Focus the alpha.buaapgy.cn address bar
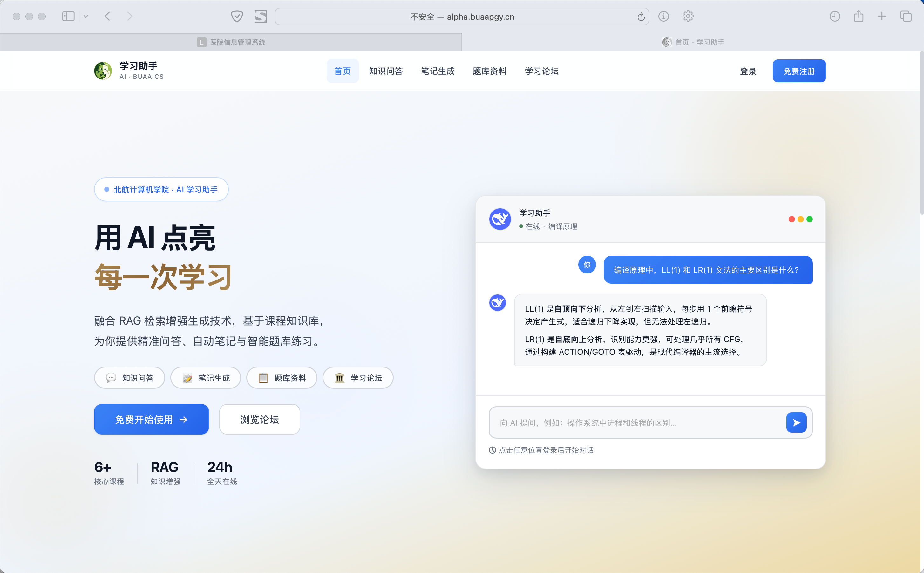Screen dimensions: 924x573 click(462, 17)
